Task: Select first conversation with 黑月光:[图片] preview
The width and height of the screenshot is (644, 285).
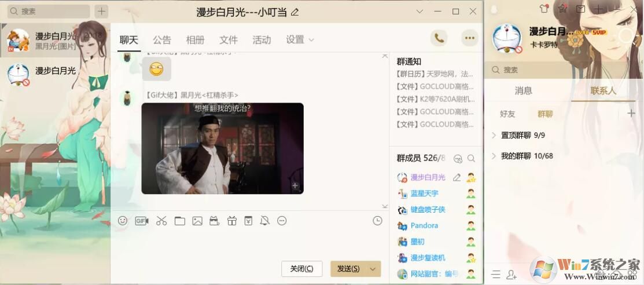Action: [x=55, y=41]
